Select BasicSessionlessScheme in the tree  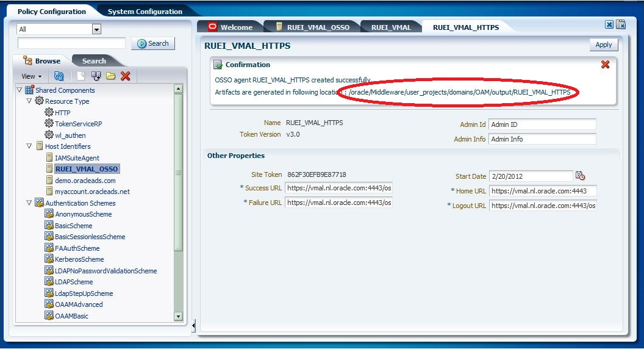tap(90, 236)
